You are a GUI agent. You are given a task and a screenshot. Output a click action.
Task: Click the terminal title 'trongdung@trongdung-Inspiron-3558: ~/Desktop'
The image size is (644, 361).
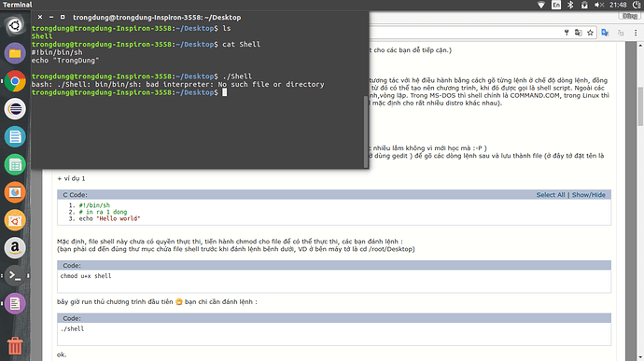pos(157,17)
